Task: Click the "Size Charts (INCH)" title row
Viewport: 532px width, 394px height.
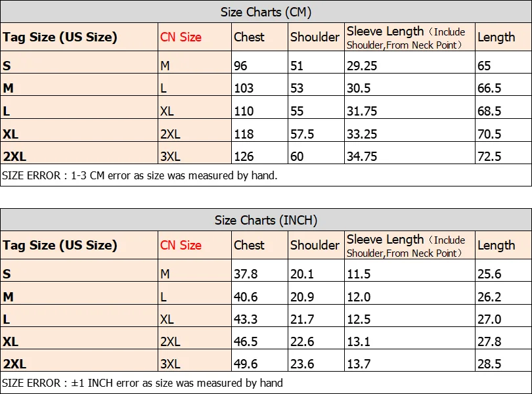Action: click(265, 220)
